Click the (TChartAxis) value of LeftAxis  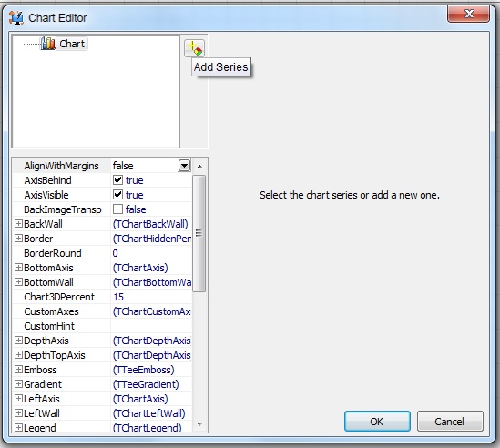click(140, 399)
